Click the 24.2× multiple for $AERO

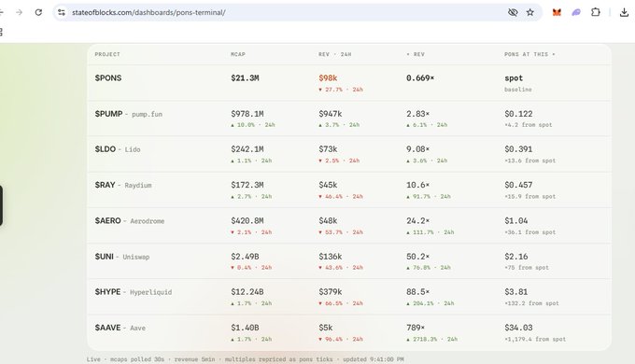[418, 221]
